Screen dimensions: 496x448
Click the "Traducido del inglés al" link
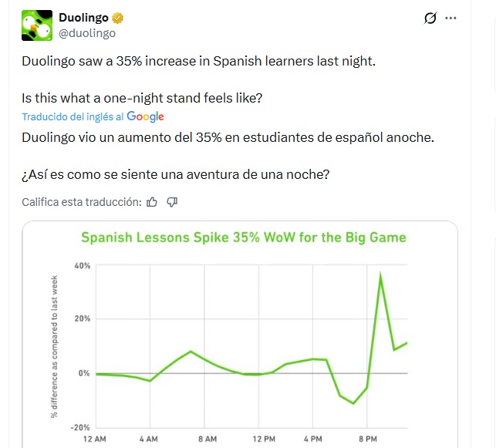(73, 117)
